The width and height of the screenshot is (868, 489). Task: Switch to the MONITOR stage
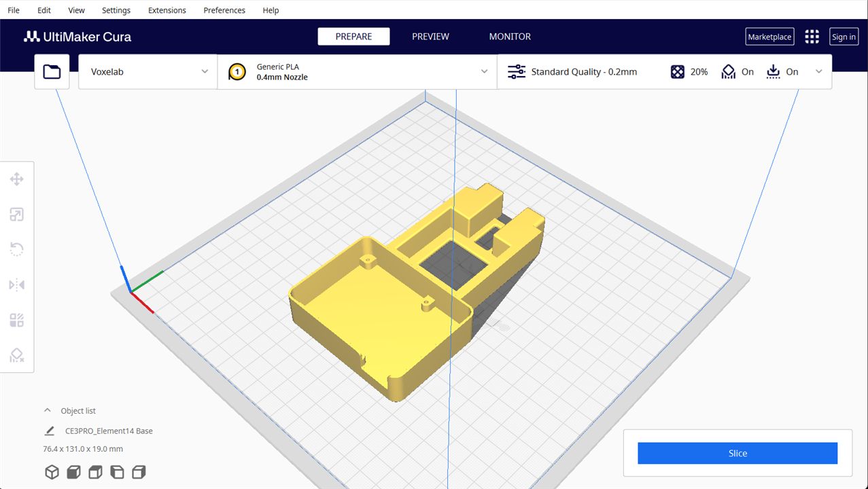[510, 37]
